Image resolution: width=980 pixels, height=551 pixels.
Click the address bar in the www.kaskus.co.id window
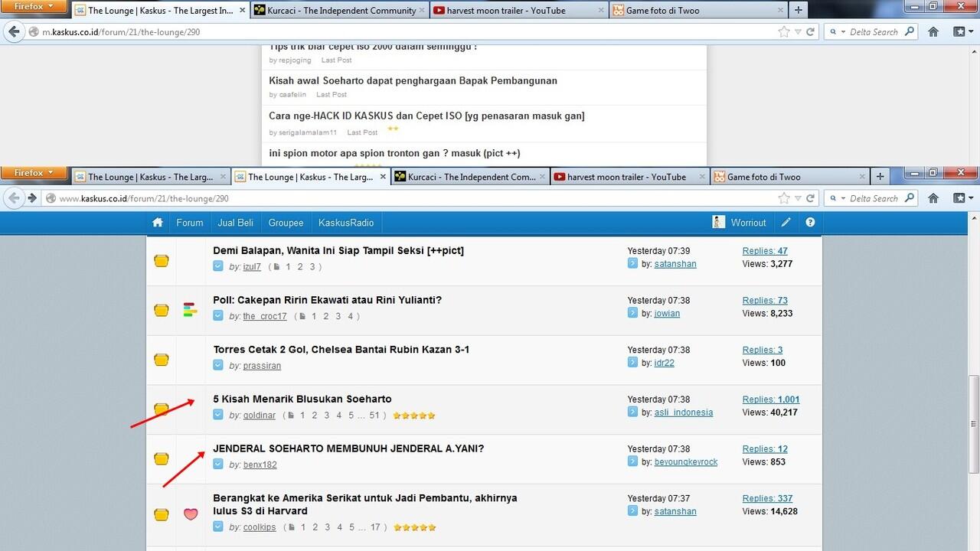coord(413,198)
